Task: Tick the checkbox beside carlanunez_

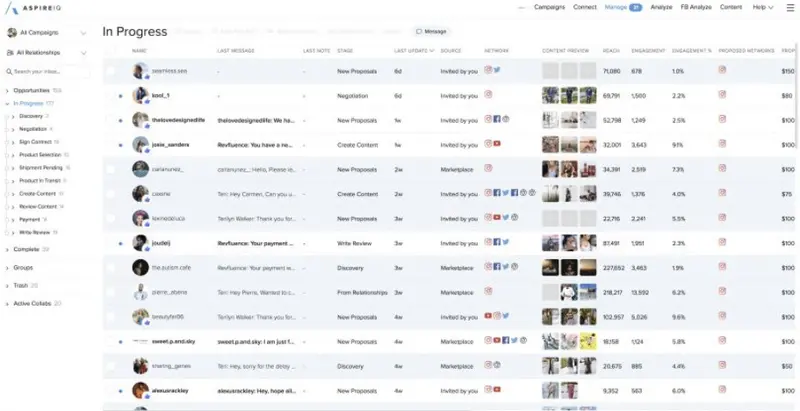Action: tap(111, 169)
